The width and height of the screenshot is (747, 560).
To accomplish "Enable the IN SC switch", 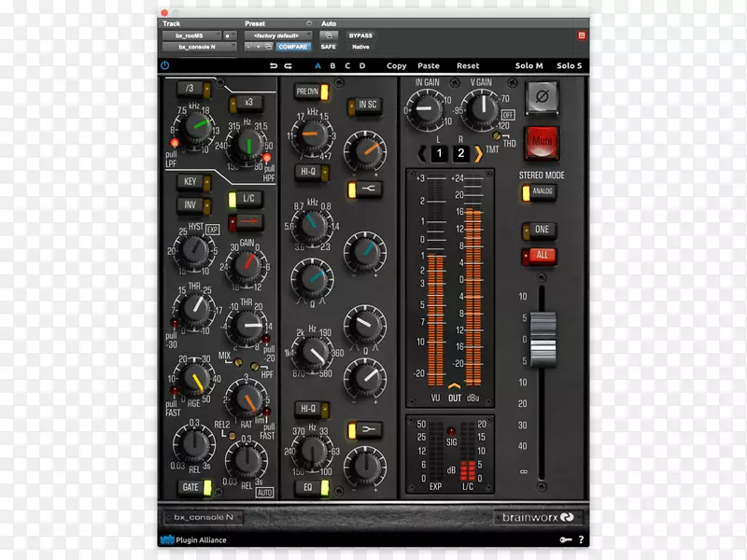I will click(x=363, y=105).
